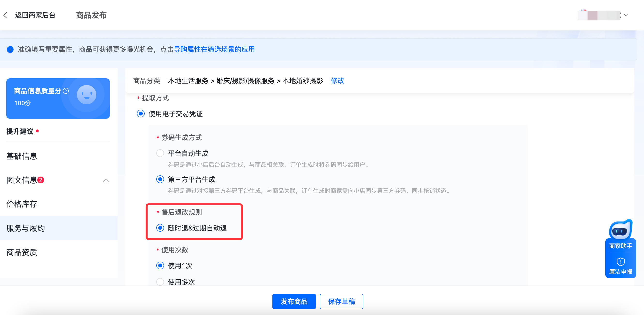Screen dimensions: 644x315
Task: Click the 发布商品 button
Action: click(x=294, y=301)
